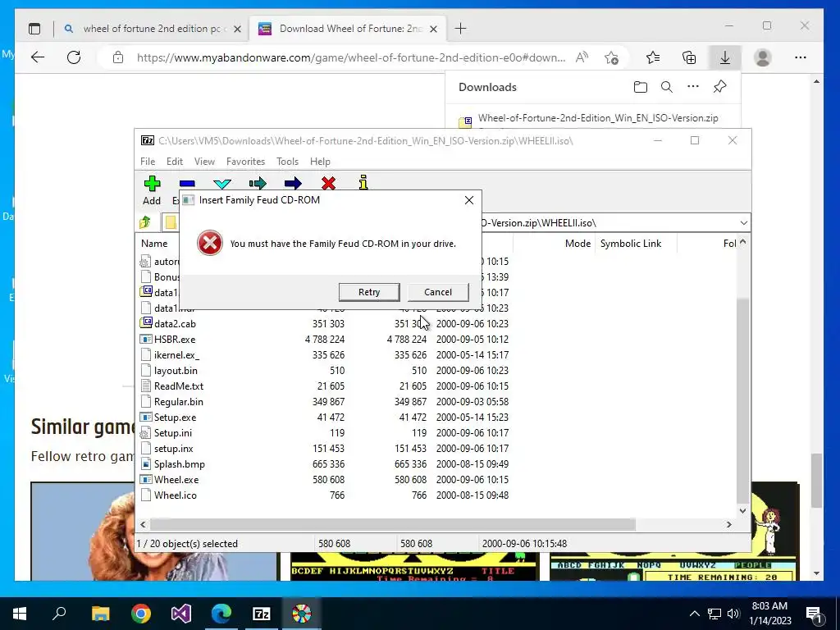Image resolution: width=840 pixels, height=630 pixels.
Task: Select Splash.bmp in the file list
Action: 179,464
